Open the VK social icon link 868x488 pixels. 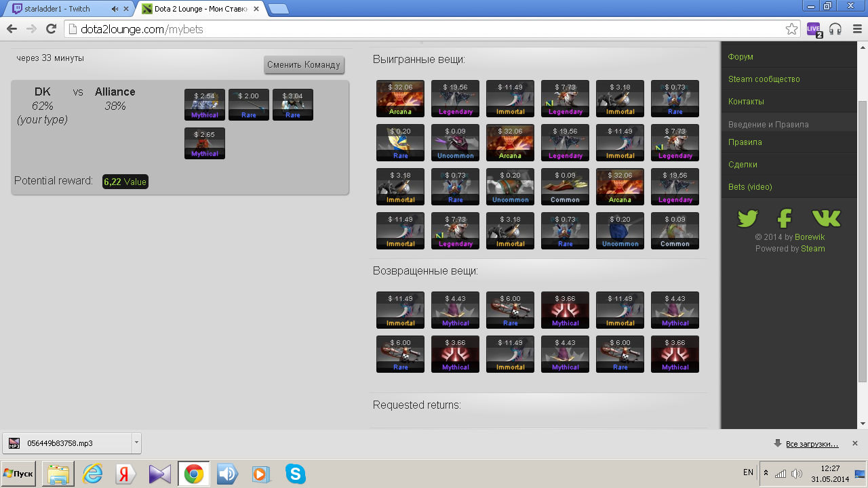tap(826, 218)
